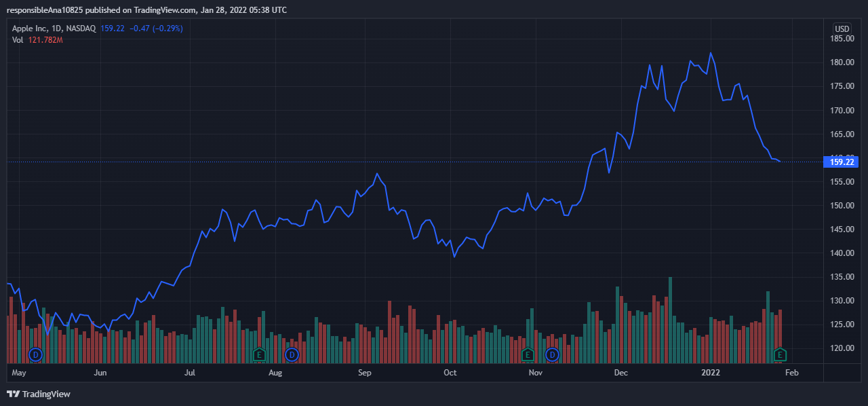Screen dimensions: 868x406
Task: Click the Apple Inc, 1D, NASDAQ symbol title
Action: 54,29
